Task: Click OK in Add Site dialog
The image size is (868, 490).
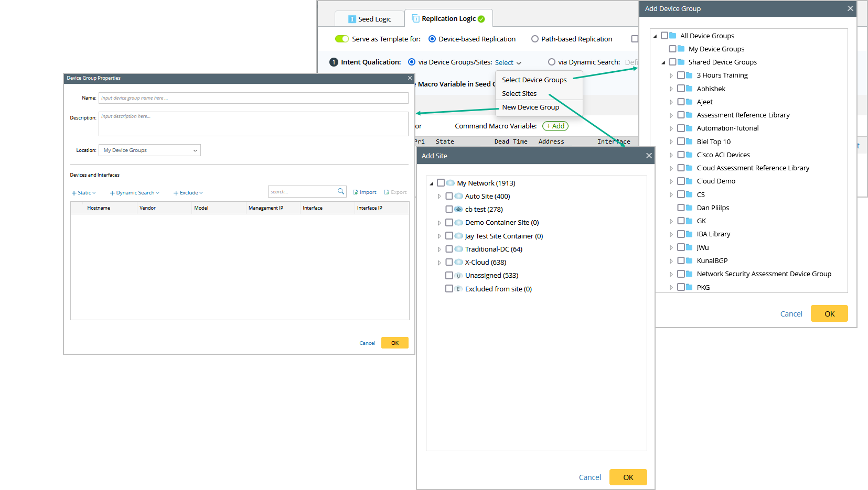Action: 628,477
